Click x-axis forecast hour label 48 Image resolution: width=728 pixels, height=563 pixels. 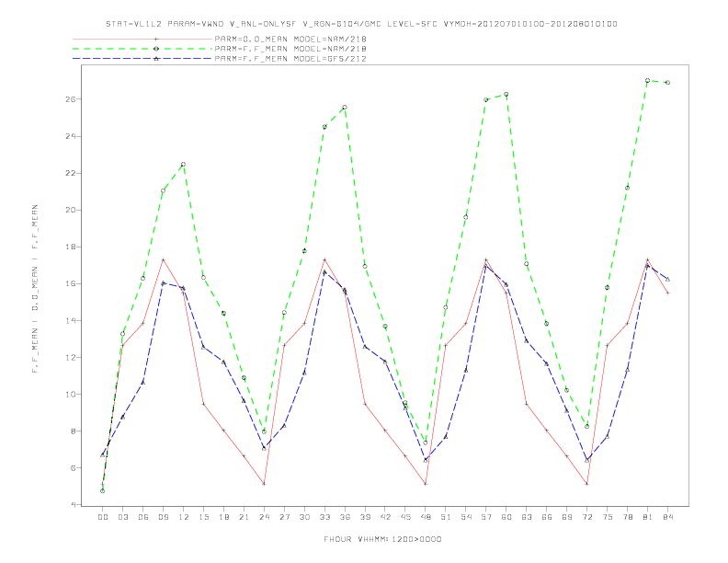pyautogui.click(x=426, y=517)
